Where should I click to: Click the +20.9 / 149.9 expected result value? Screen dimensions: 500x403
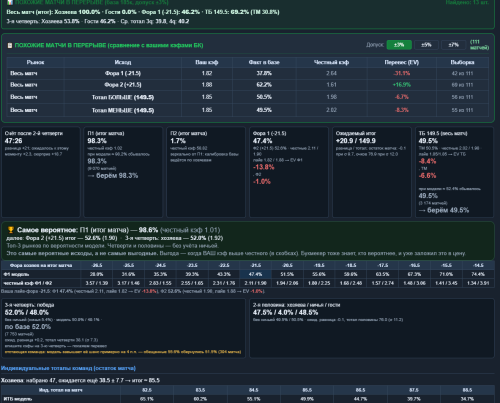click(356, 141)
